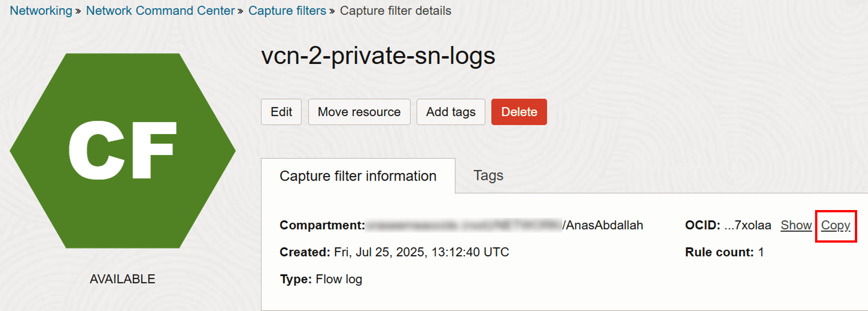Click the AVAILABLE status label
Image resolution: width=868 pixels, height=311 pixels.
coord(122,279)
